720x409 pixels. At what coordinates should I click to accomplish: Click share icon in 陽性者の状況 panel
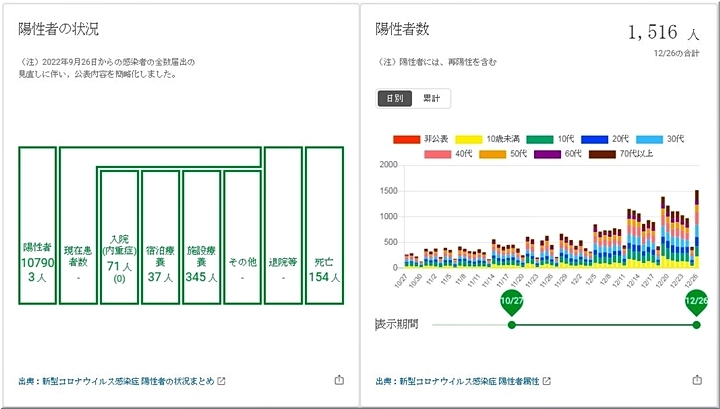[x=338, y=380]
